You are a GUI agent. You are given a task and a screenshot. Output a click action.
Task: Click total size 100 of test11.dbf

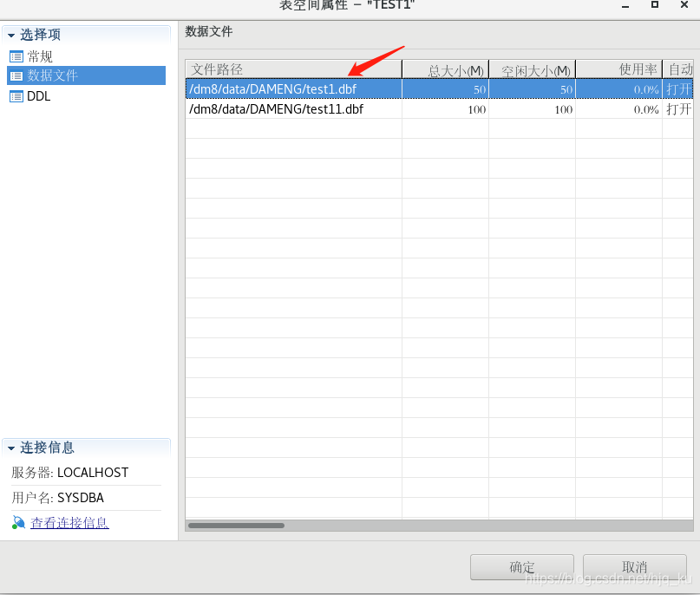click(477, 110)
